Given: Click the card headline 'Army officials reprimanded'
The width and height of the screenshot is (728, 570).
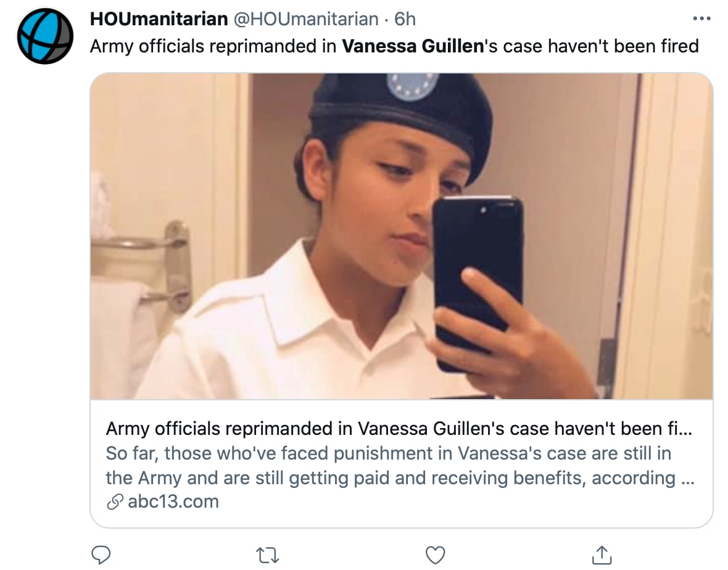Looking at the screenshot, I should pos(399,429).
